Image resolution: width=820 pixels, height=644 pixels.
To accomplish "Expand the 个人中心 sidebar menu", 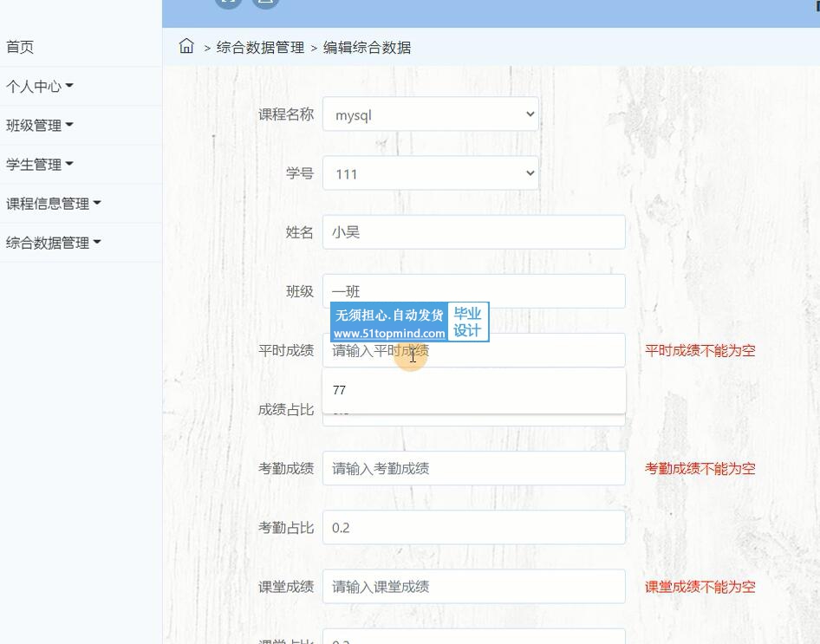I will pyautogui.click(x=39, y=87).
